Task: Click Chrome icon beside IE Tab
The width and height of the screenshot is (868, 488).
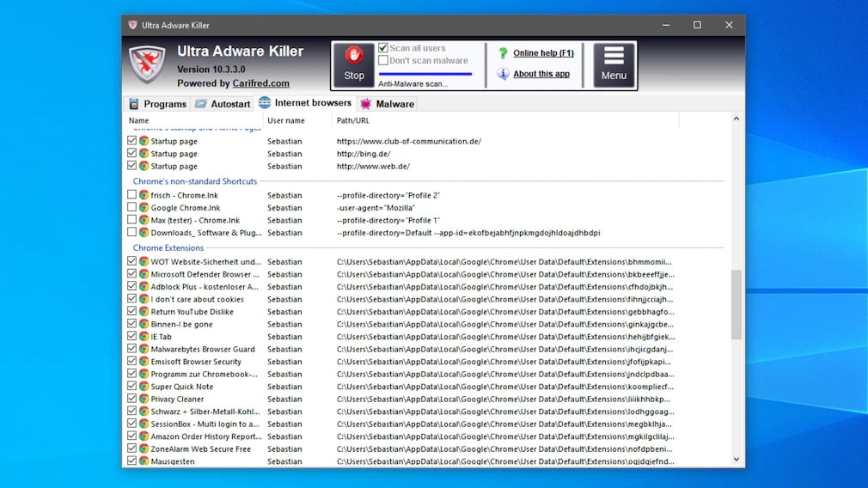Action: pyautogui.click(x=144, y=337)
